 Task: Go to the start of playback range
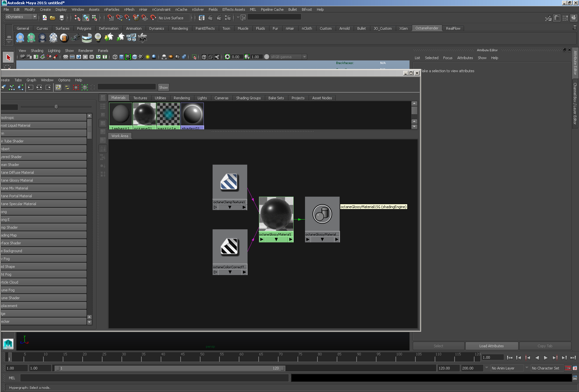[x=509, y=358]
